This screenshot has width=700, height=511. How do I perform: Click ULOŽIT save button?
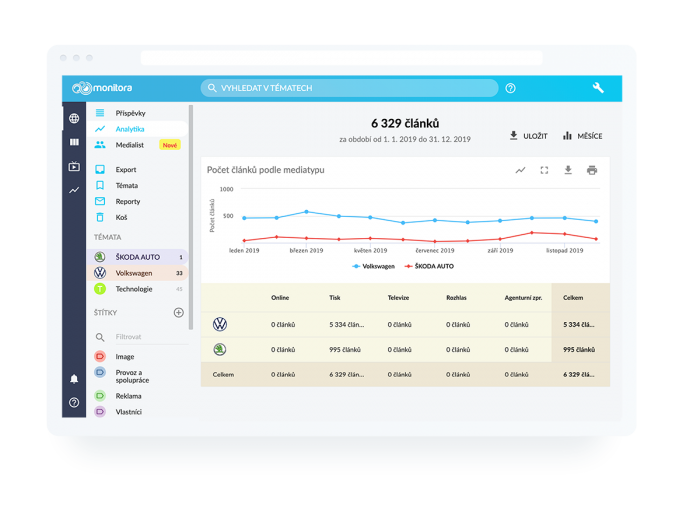(x=529, y=136)
